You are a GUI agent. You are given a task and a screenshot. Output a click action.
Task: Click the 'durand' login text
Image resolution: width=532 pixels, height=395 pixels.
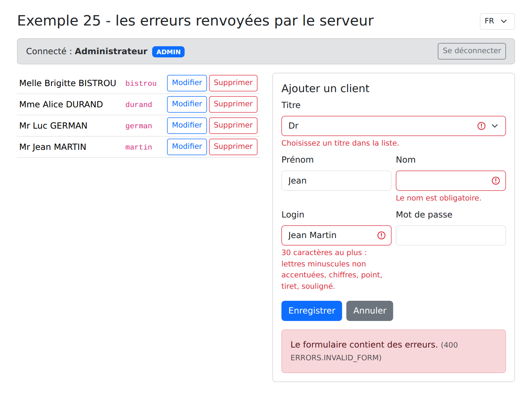click(x=139, y=105)
